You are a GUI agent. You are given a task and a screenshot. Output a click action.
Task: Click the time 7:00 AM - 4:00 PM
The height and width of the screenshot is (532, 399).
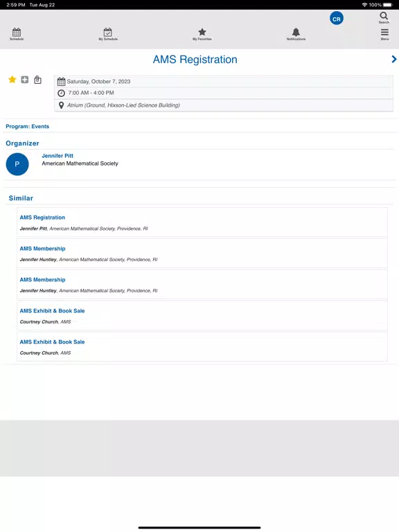coord(91,93)
